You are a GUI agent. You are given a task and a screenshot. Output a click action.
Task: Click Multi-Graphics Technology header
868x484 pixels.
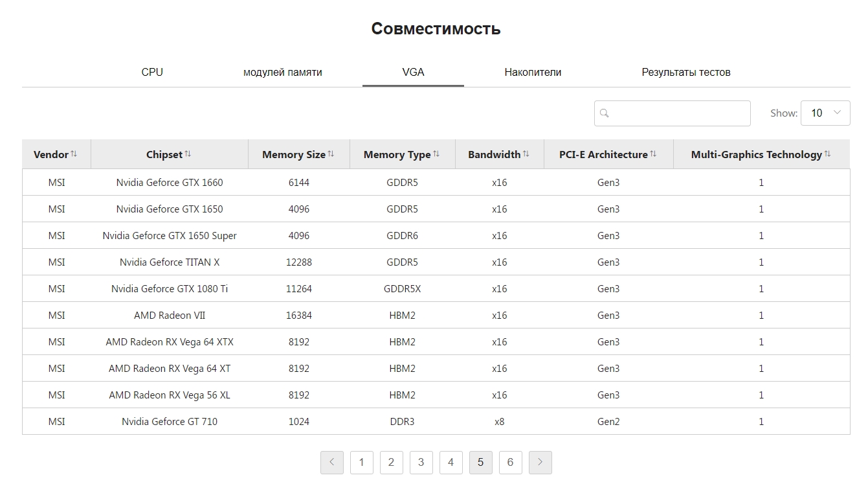coord(762,154)
